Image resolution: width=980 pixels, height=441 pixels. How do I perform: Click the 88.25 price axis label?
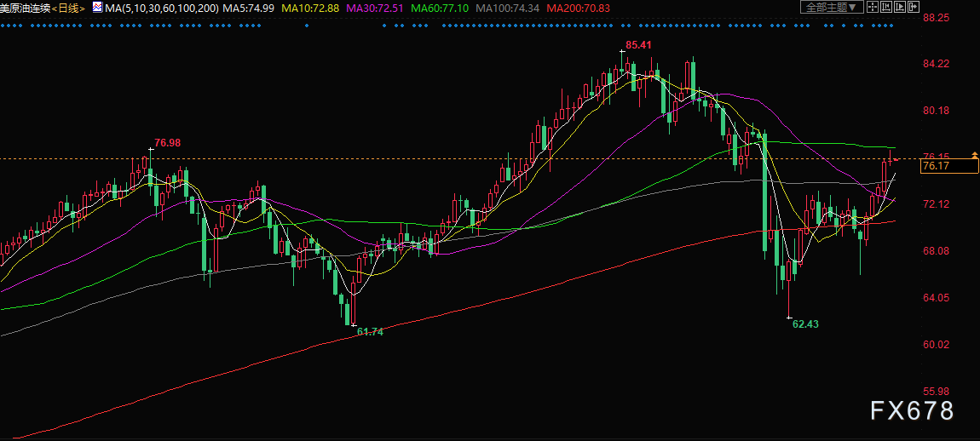[x=937, y=18]
